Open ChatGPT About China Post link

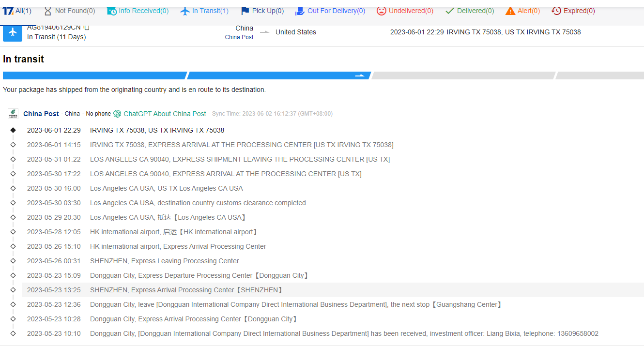click(x=165, y=114)
